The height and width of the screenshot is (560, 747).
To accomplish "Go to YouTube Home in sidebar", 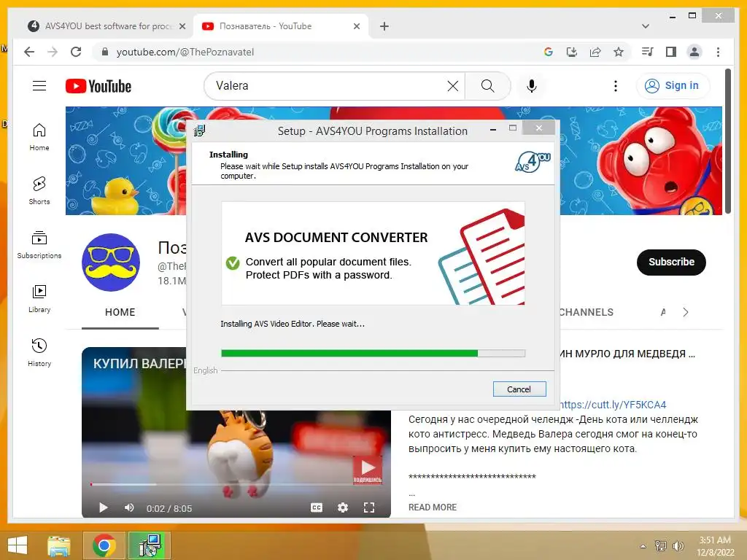I will click(39, 137).
